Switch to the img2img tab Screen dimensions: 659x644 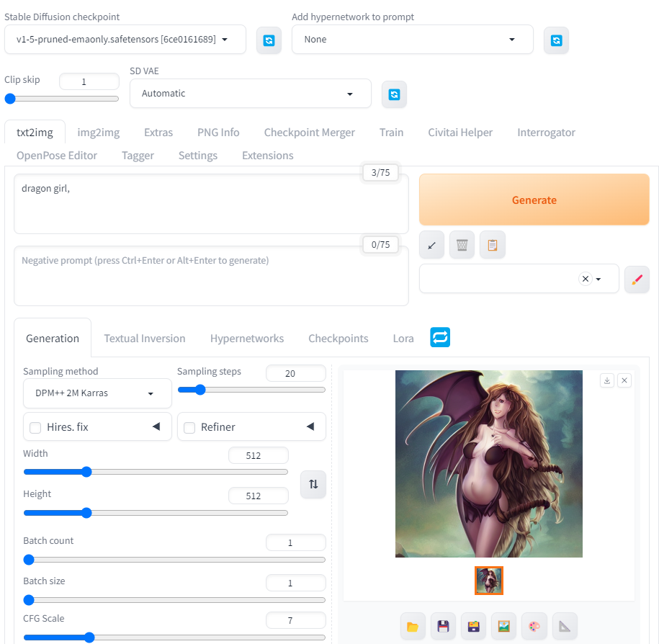[x=99, y=133]
